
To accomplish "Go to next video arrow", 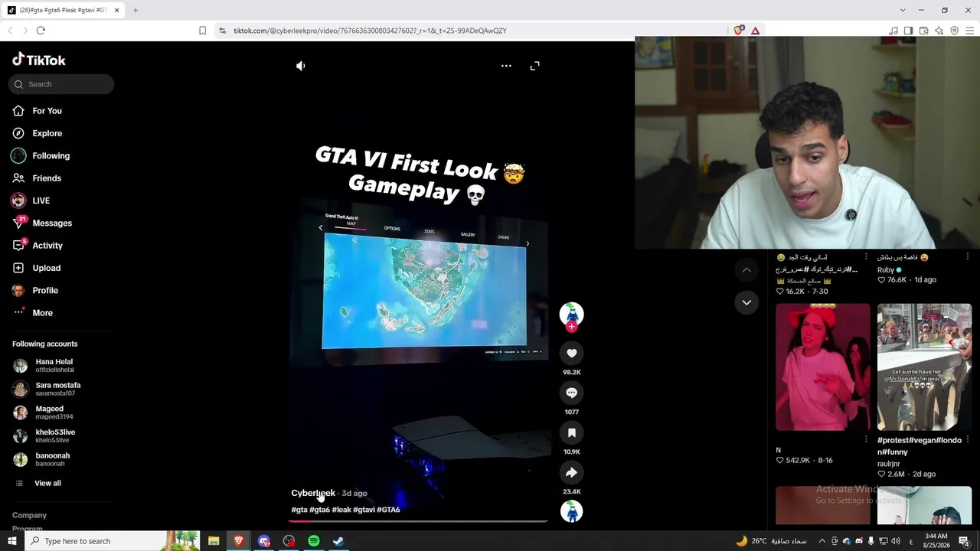I will (x=746, y=302).
